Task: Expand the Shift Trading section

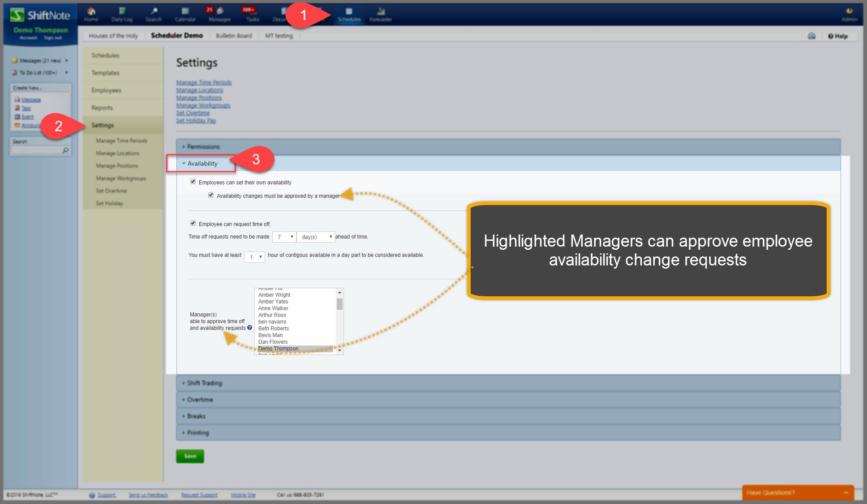Action: click(x=205, y=383)
